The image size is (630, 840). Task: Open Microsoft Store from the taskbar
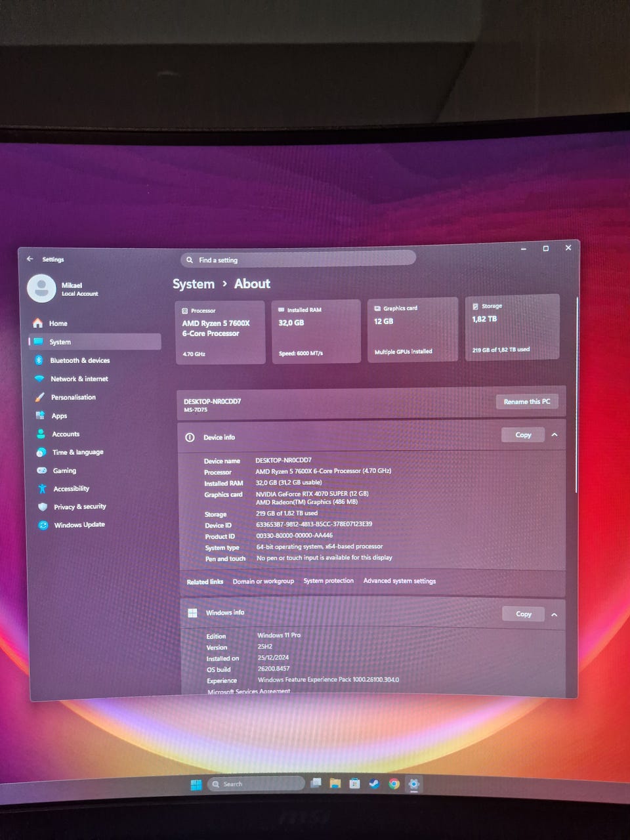(x=354, y=783)
